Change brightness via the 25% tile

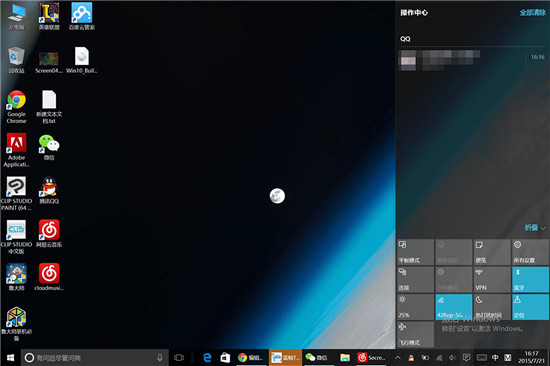[416, 307]
